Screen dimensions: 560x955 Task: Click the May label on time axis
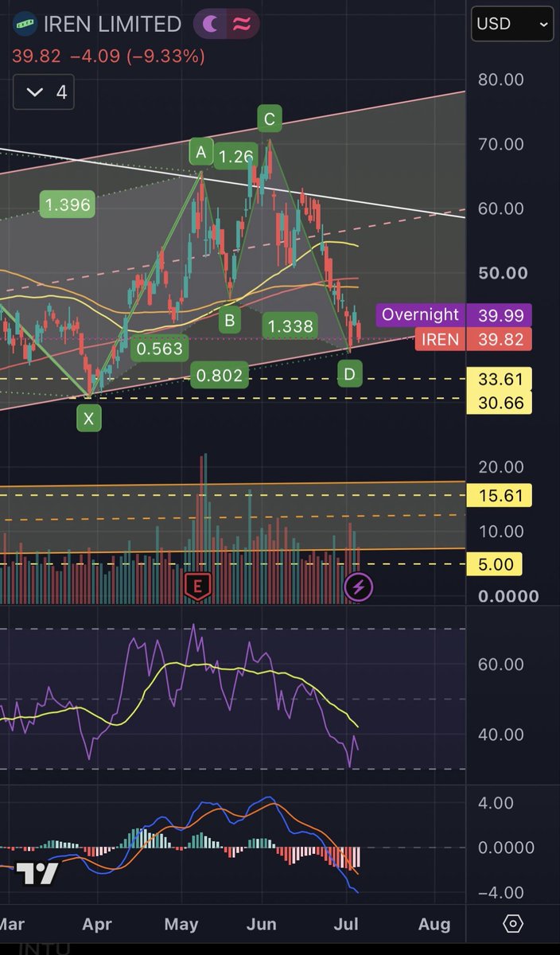click(181, 925)
